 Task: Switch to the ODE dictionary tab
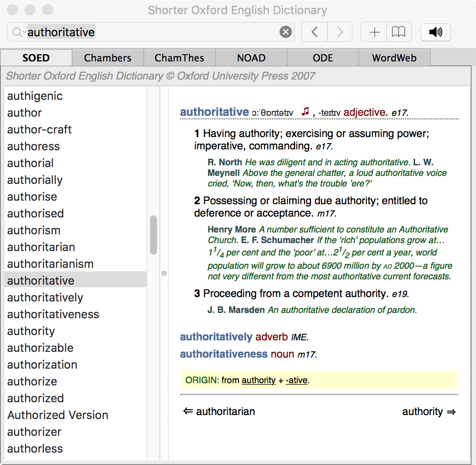click(322, 57)
